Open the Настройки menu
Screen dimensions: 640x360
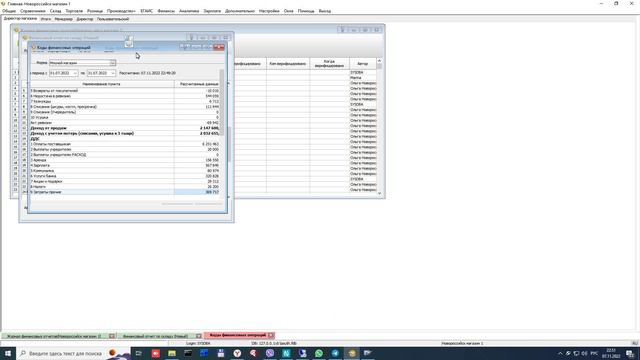pyautogui.click(x=269, y=11)
